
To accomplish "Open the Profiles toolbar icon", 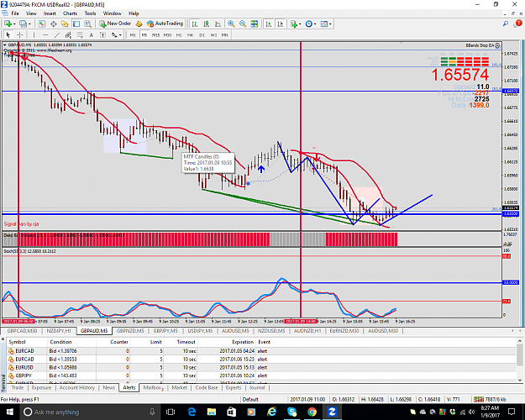I will pos(23,24).
